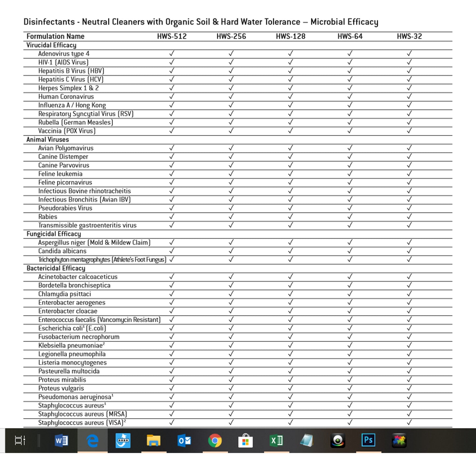476x476 pixels.
Task: Select the 'Candida albicans' row label
Action: coord(62,251)
